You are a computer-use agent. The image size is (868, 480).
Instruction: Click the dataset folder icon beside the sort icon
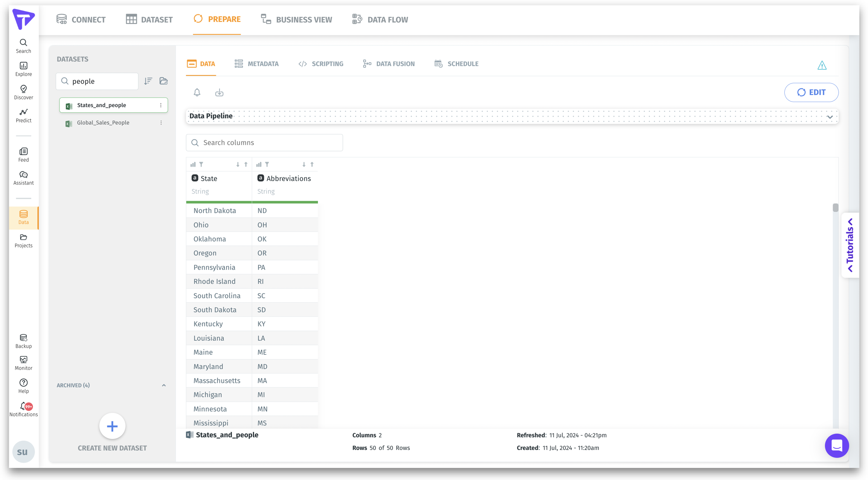pyautogui.click(x=164, y=81)
